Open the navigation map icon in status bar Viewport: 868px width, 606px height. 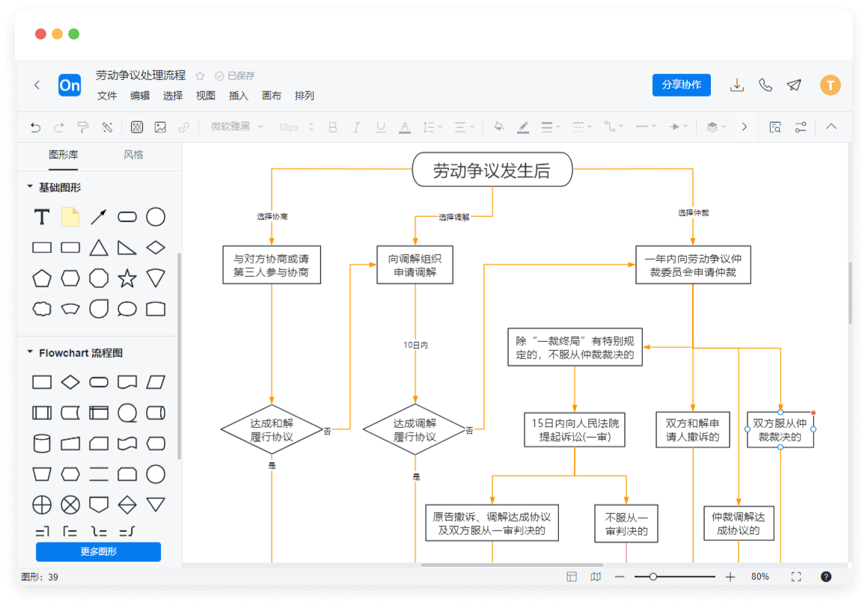click(596, 577)
